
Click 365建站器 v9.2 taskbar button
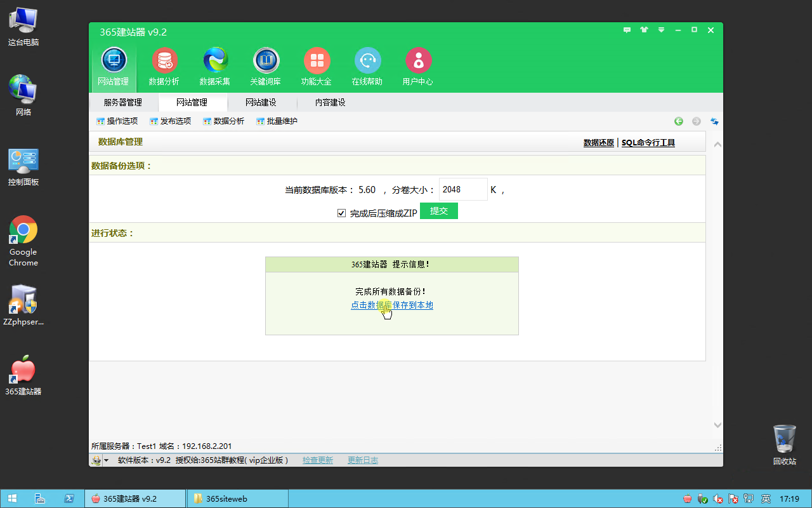[135, 498]
